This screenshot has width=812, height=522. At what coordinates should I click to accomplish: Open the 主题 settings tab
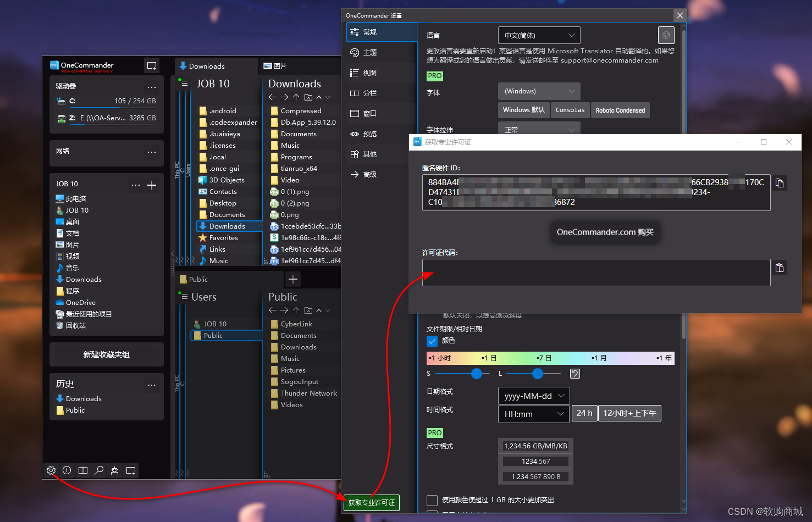(382, 53)
